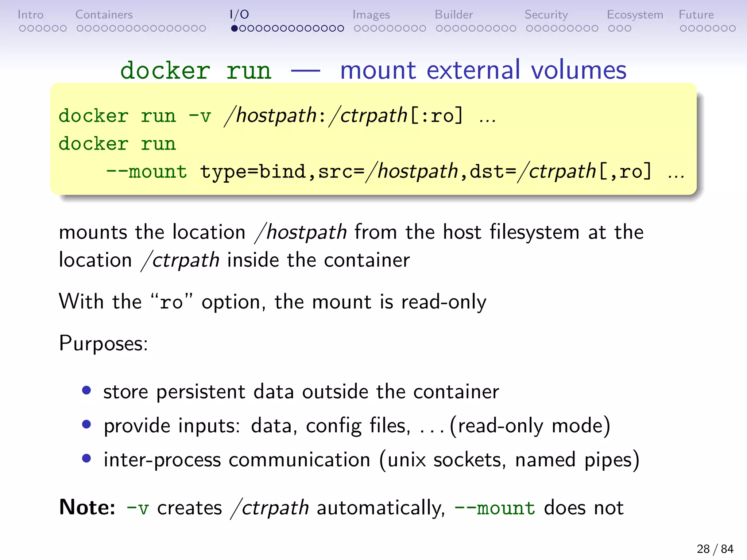
Task: Go to the Future section
Action: (696, 15)
